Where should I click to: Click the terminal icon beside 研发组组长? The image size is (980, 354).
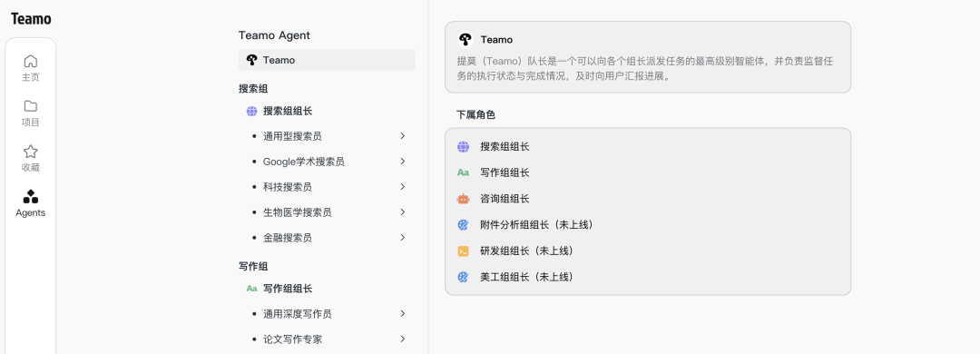pyautogui.click(x=463, y=251)
